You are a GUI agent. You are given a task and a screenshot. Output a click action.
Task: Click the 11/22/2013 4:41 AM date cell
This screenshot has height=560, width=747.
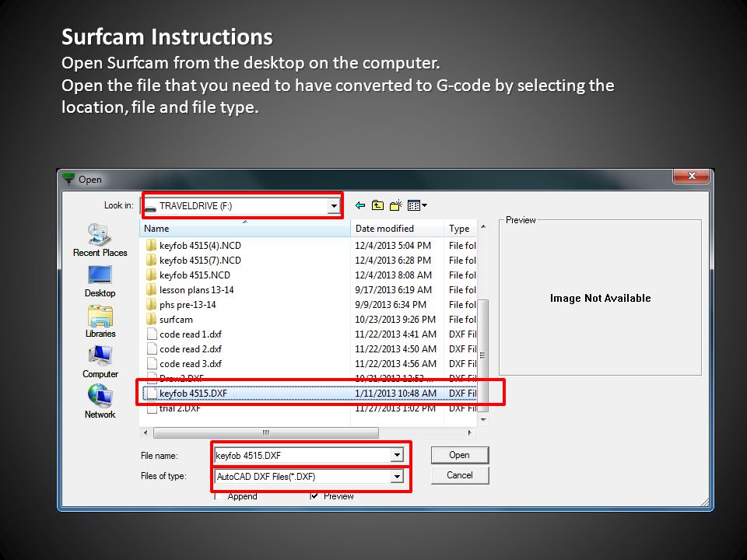coord(395,334)
